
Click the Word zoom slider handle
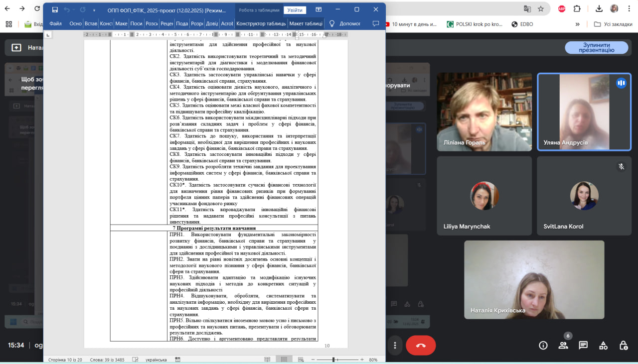point(333,359)
